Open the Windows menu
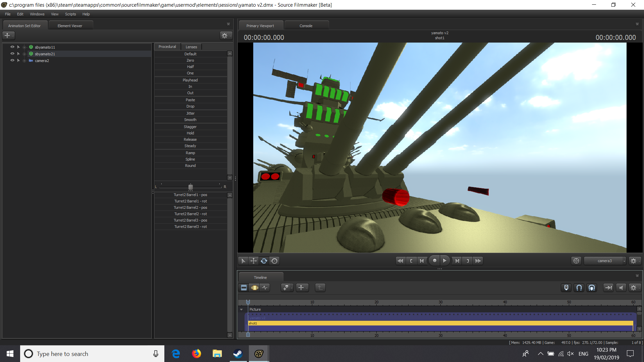Screen dimensions: 644x362 click(37, 14)
